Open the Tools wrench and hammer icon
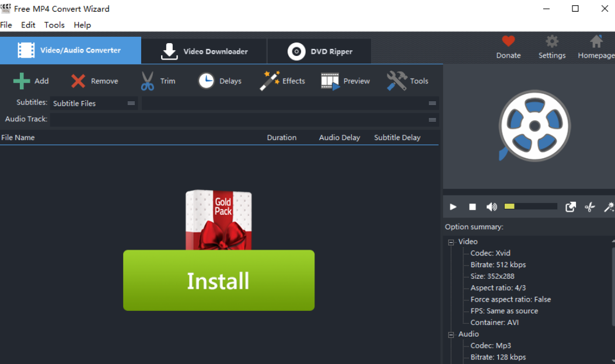615x364 pixels. [x=397, y=81]
